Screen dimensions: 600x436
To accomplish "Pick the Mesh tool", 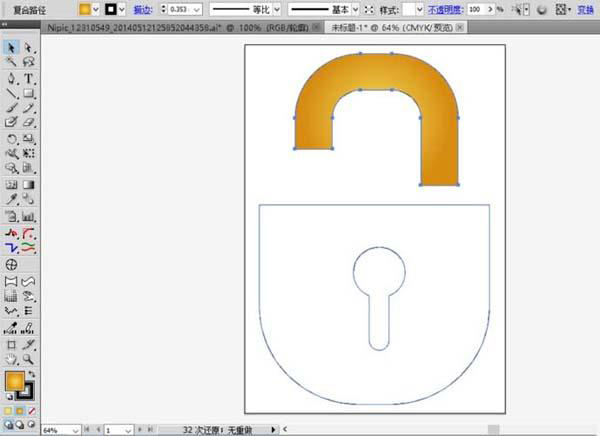I will (11, 185).
